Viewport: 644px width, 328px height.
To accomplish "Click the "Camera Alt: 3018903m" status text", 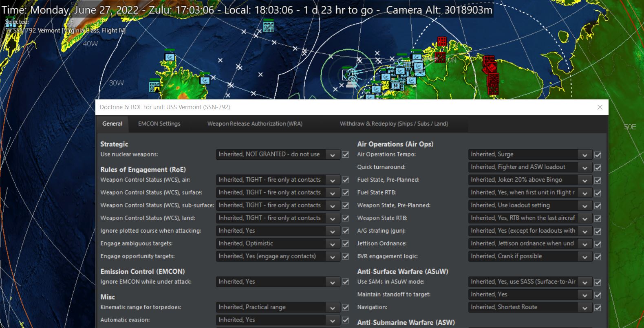I will pos(439,10).
